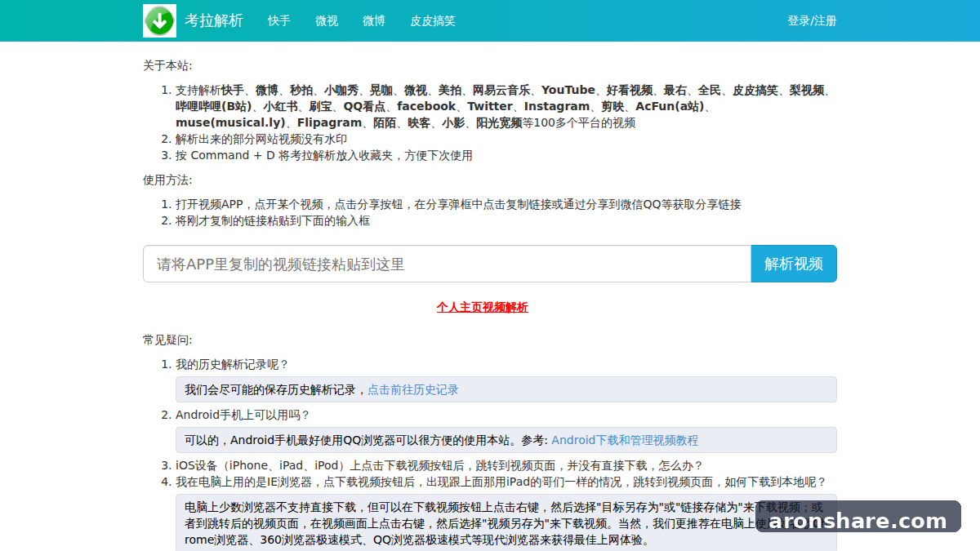Click the green download arrow logo

(x=159, y=20)
